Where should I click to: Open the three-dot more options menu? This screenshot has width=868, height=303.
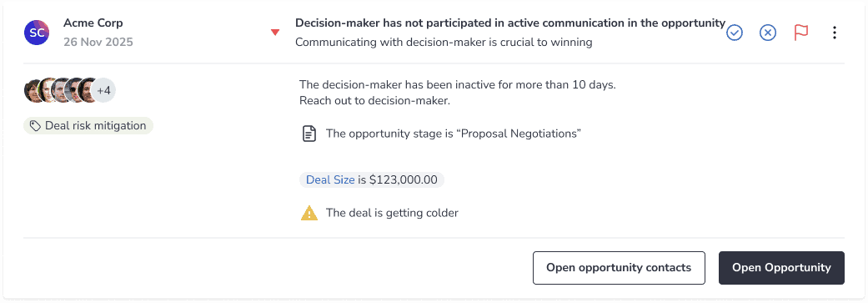(835, 33)
